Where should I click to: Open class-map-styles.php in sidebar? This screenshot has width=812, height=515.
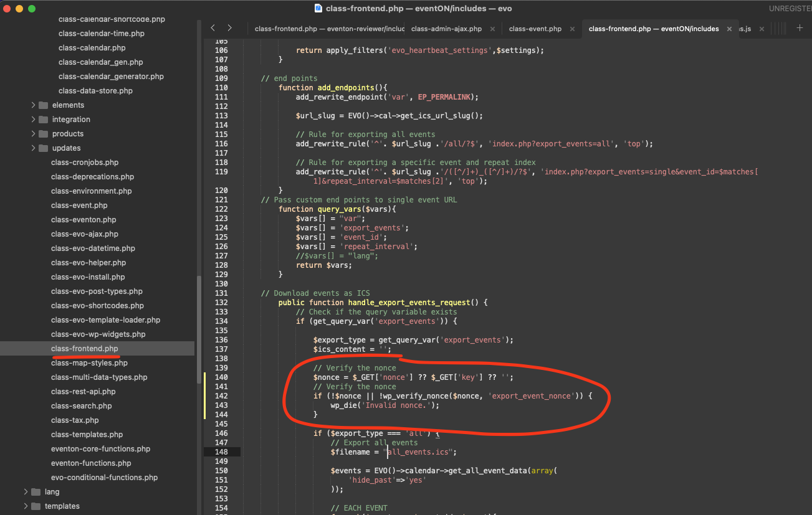coord(89,363)
